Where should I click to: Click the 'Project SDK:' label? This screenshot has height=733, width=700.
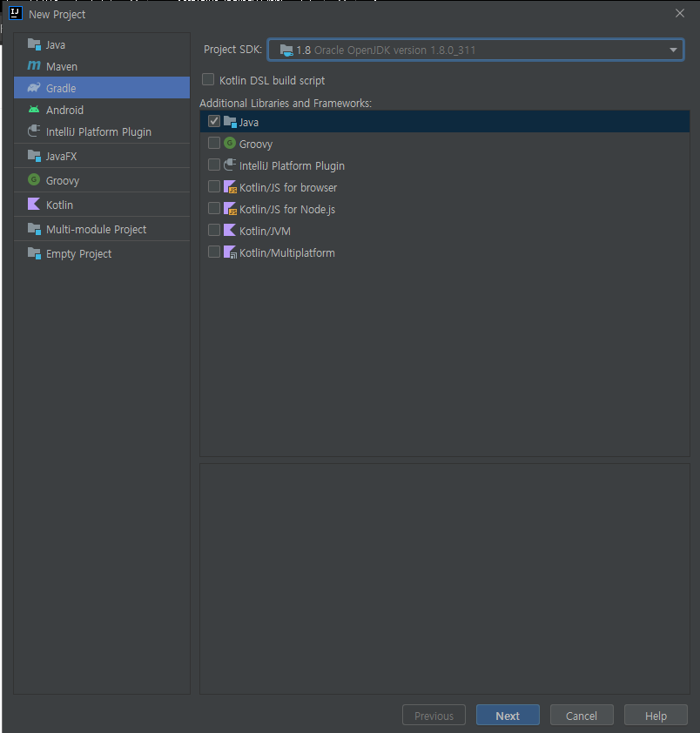(x=232, y=50)
